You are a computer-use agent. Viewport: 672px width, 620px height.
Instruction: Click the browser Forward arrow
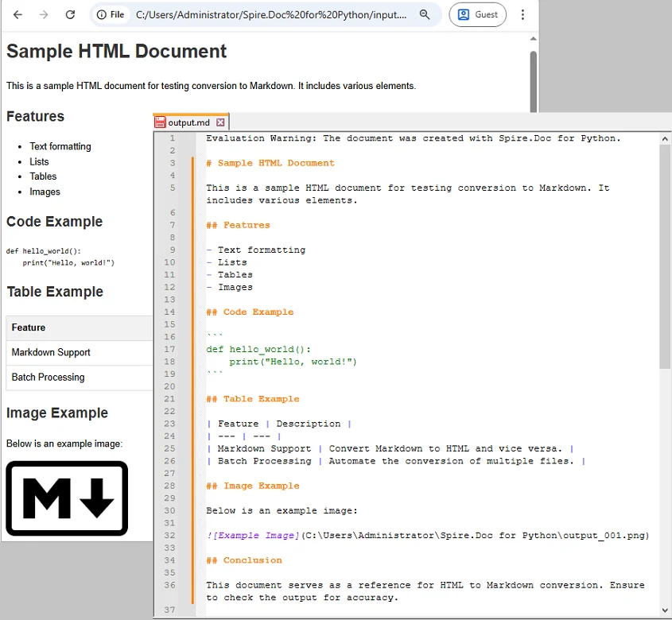[44, 15]
